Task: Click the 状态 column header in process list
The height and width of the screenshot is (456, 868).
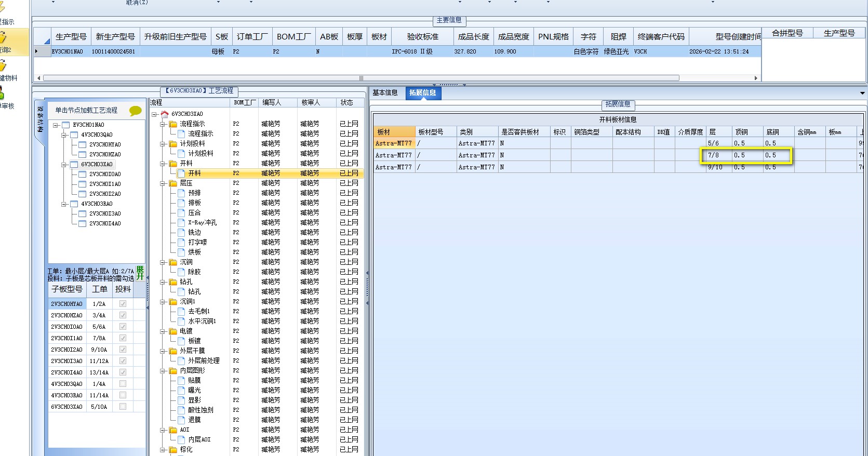Action: pos(349,103)
